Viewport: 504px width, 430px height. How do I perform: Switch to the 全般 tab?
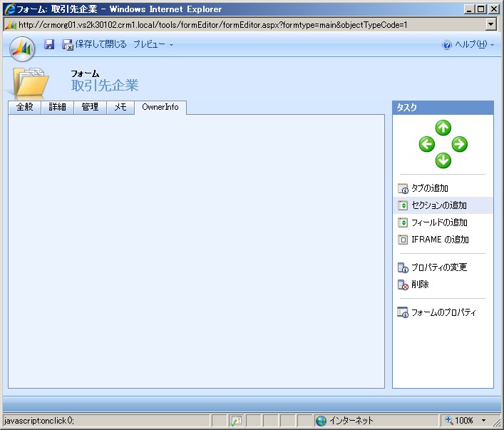pos(24,108)
